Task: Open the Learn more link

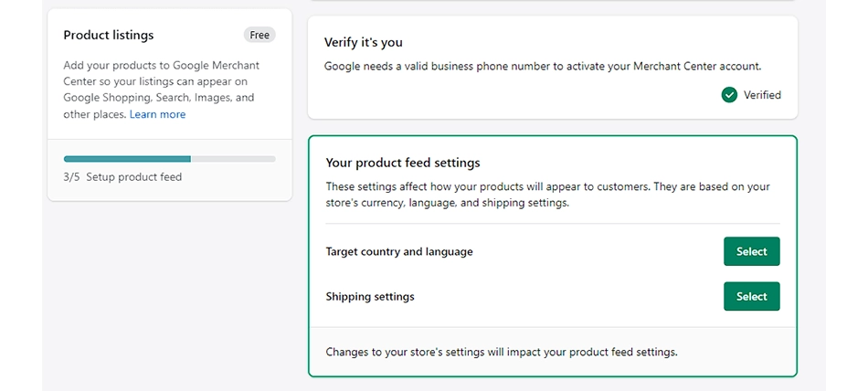Action: [x=157, y=114]
